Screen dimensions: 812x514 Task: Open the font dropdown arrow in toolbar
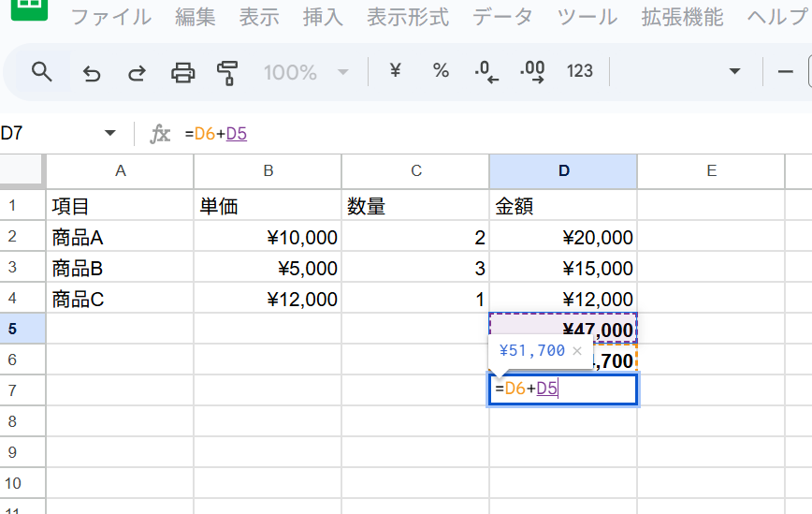coord(734,71)
